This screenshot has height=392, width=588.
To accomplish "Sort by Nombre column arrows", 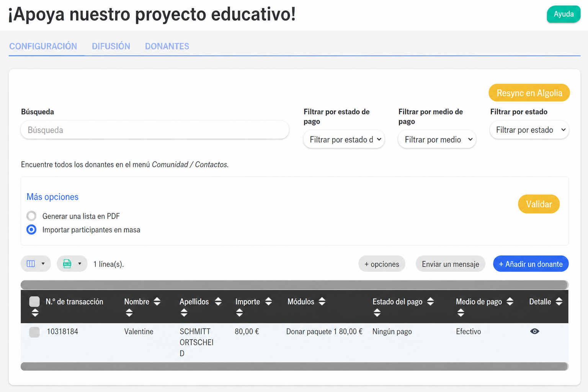I will tap(157, 302).
